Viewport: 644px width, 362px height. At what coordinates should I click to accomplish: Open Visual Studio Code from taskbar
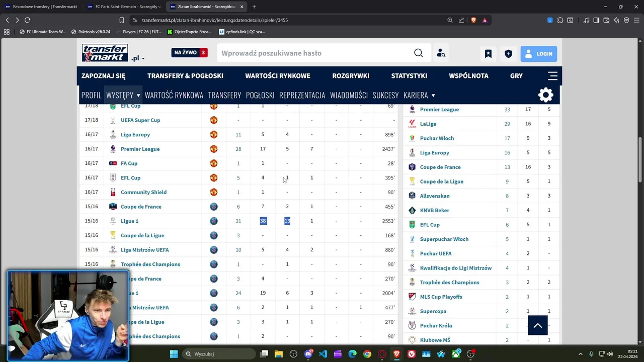tap(323, 354)
